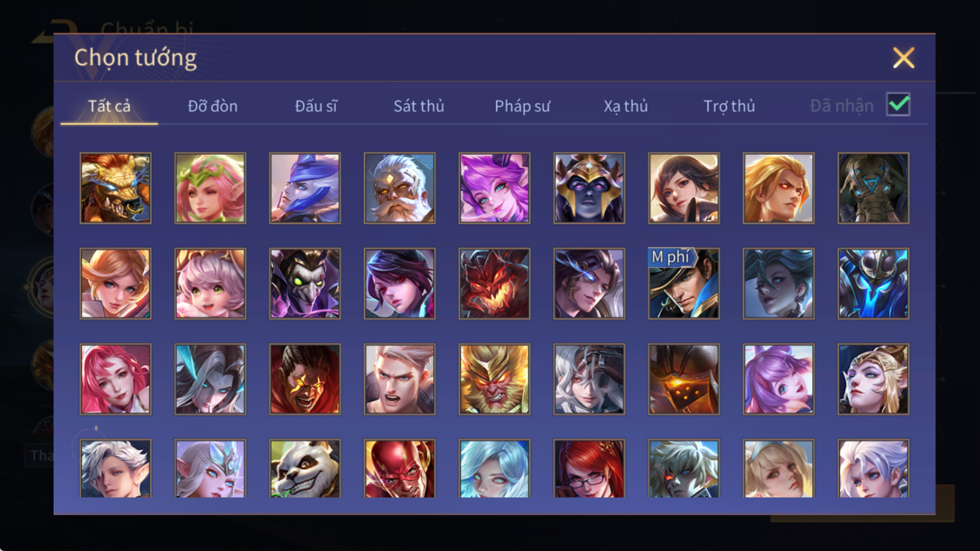Open the Đấu sĩ tab
Viewport: 980px width, 551px height.
coord(316,106)
